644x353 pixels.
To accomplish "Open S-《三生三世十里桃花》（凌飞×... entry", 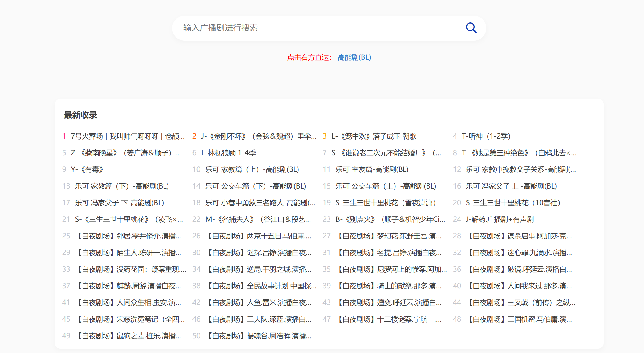I will point(129,219).
